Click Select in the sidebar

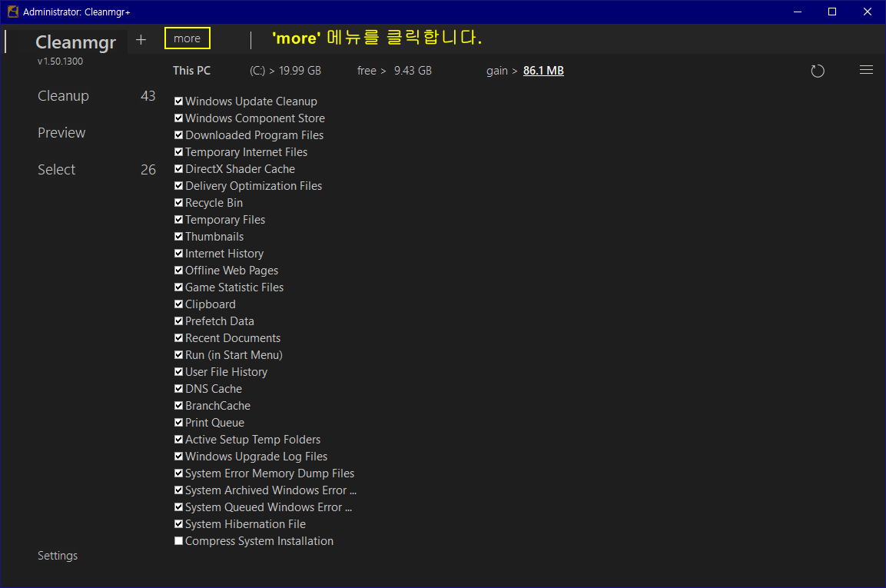57,170
